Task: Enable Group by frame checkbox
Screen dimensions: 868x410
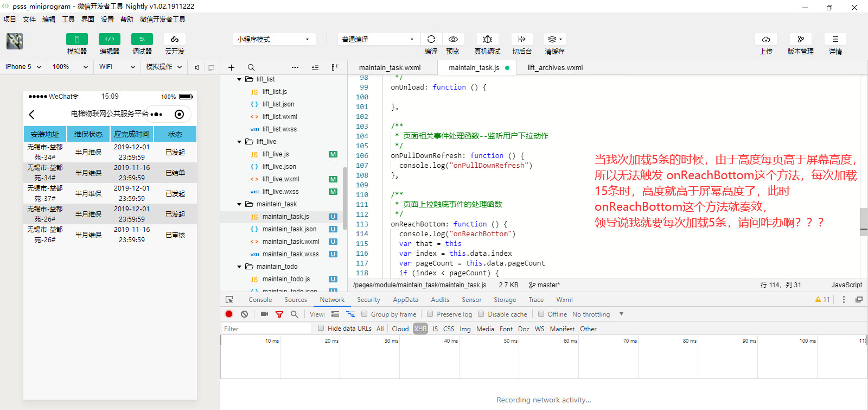Action: tap(365, 314)
